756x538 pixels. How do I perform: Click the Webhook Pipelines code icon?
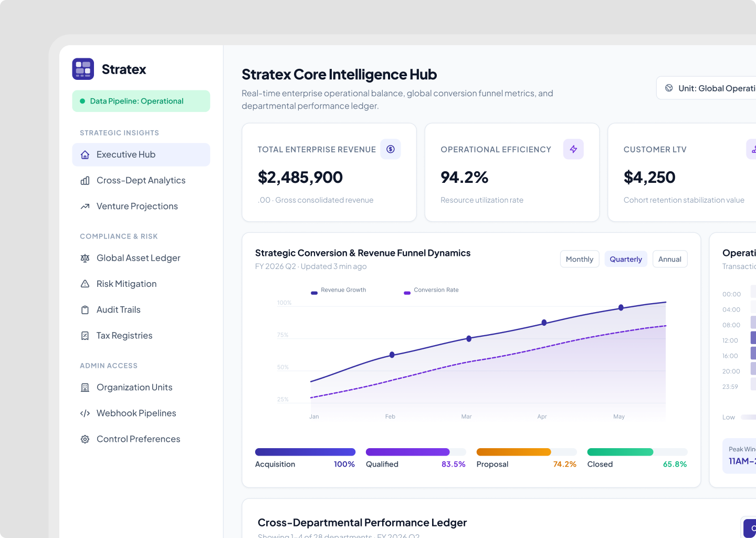pyautogui.click(x=85, y=413)
